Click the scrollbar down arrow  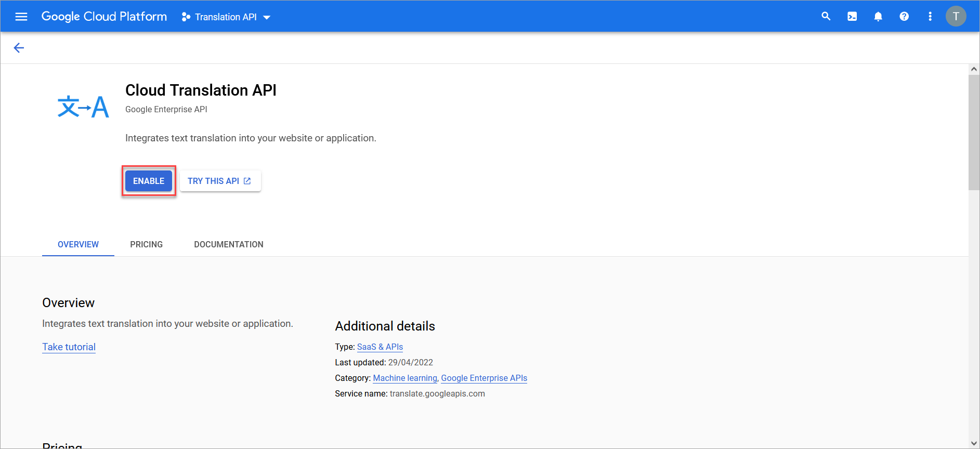[974, 443]
